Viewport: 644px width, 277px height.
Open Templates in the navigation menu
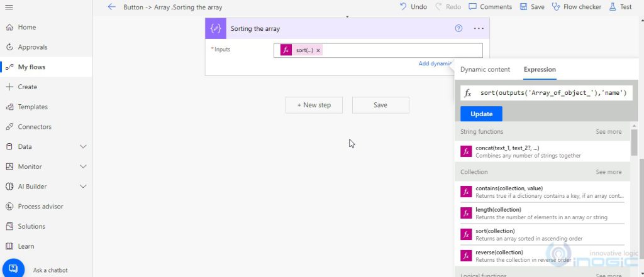click(46, 107)
